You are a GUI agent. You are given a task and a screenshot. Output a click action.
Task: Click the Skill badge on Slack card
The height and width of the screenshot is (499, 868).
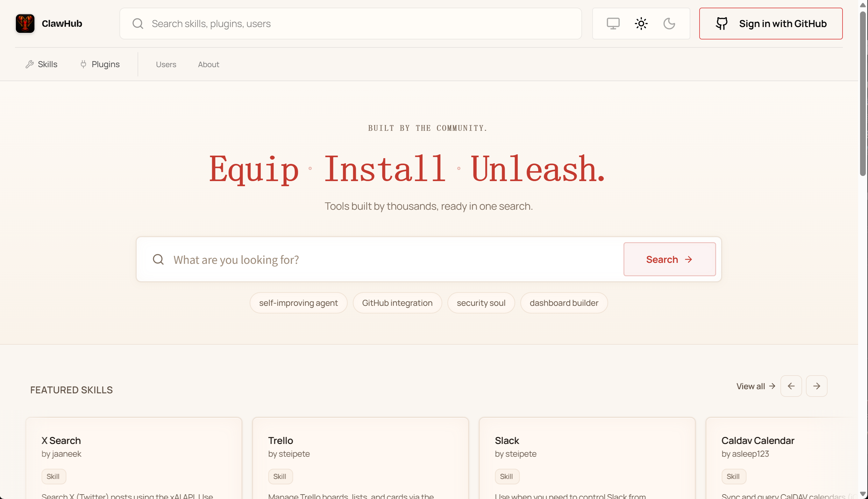507,476
